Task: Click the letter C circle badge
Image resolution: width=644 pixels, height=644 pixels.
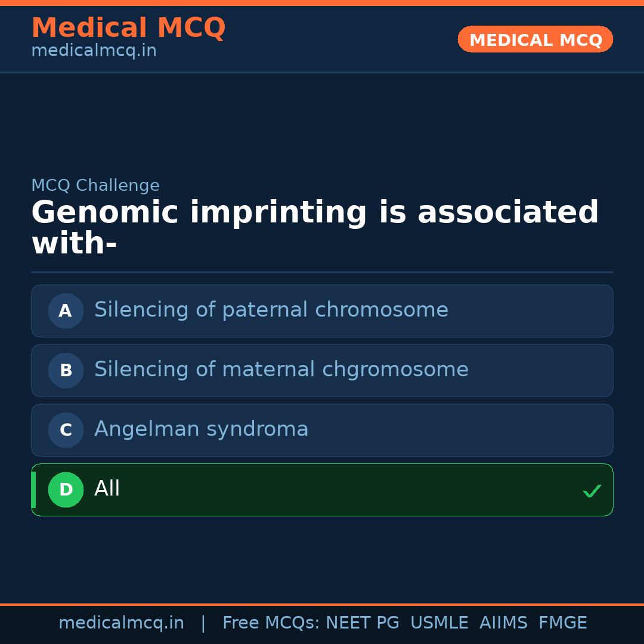Action: tap(66, 430)
